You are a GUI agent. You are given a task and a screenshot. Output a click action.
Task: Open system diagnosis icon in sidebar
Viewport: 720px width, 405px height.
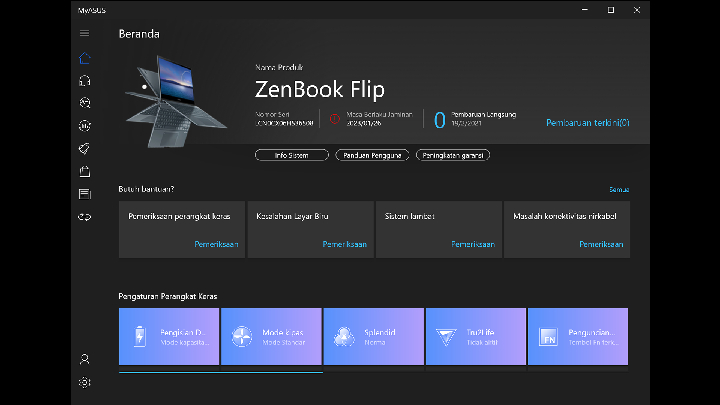click(85, 102)
